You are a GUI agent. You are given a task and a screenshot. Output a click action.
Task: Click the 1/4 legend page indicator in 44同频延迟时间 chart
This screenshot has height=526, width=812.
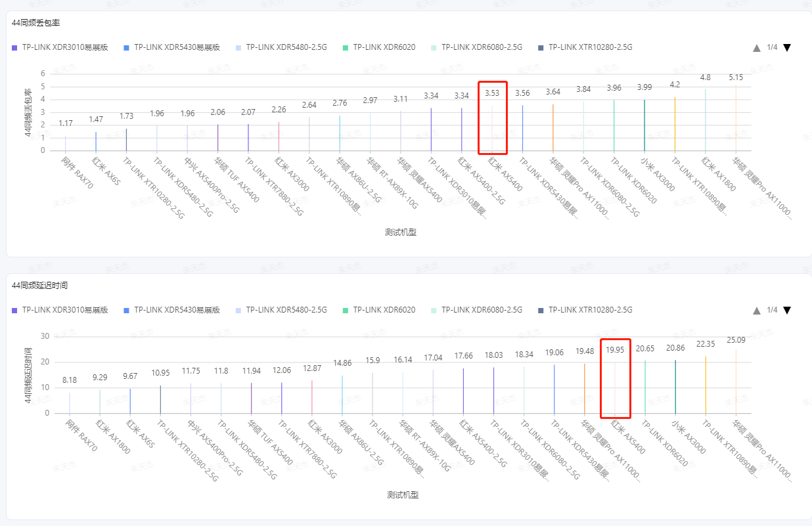click(x=772, y=310)
